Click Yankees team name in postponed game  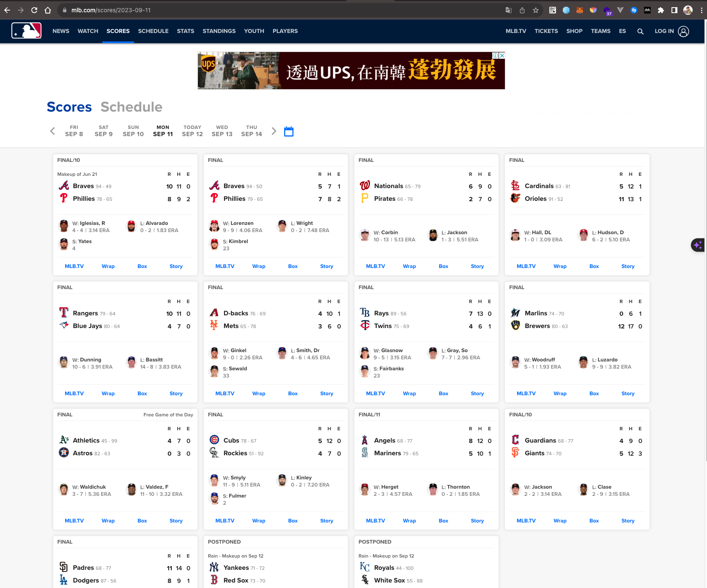point(236,568)
